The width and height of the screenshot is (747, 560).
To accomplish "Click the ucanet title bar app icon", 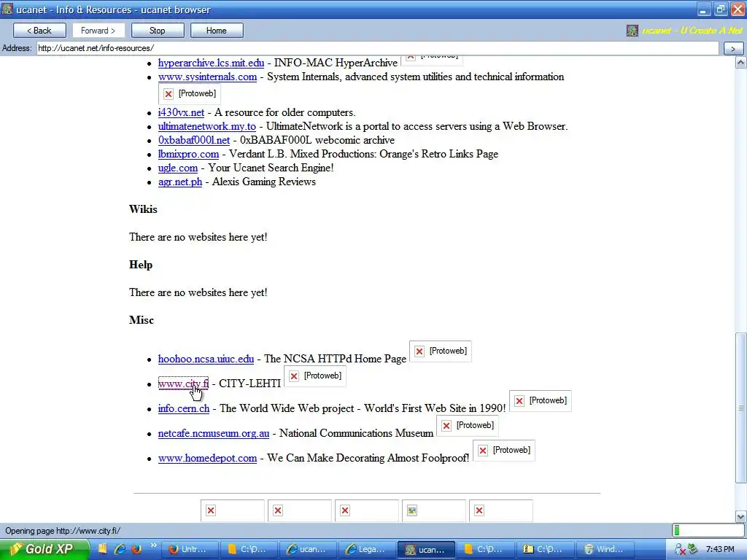I will [x=7, y=9].
